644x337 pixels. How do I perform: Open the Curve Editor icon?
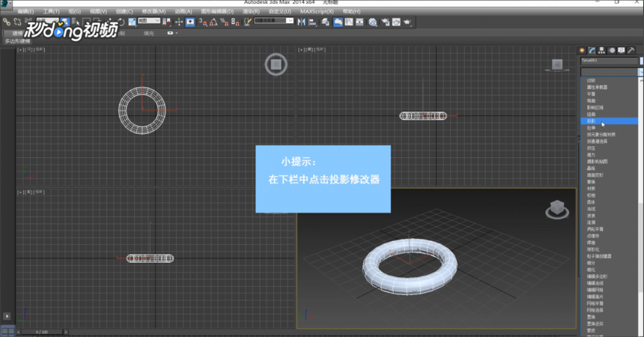tap(349, 22)
